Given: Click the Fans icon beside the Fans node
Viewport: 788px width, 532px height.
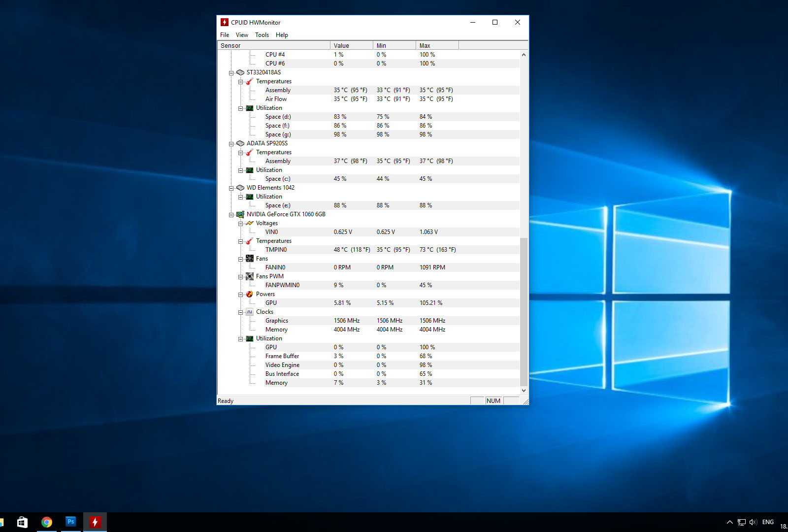Looking at the screenshot, I should (250, 259).
